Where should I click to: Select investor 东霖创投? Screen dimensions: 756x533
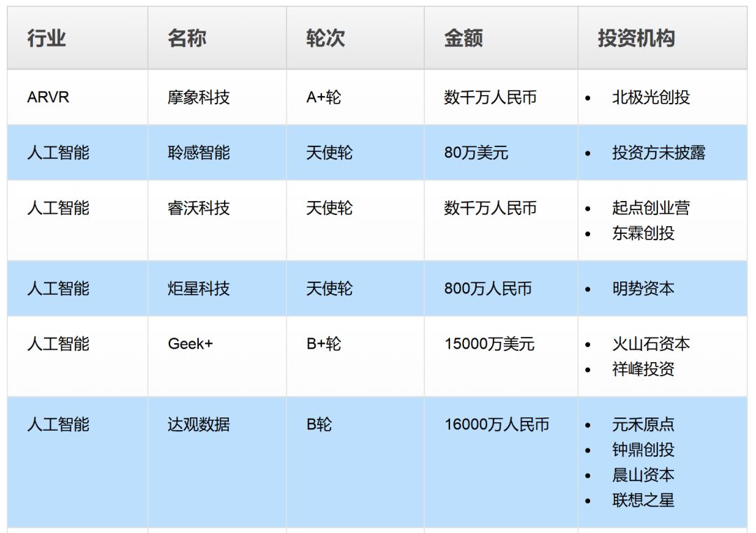(643, 233)
